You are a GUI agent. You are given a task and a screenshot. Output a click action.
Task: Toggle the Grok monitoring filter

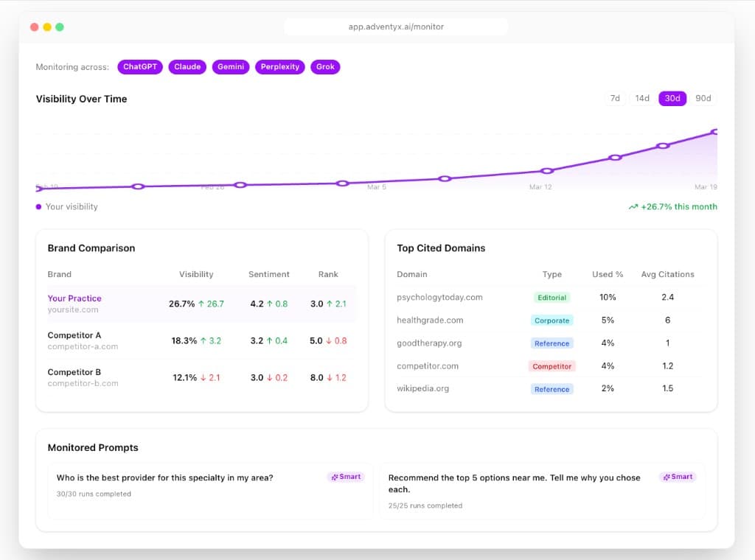pyautogui.click(x=325, y=67)
